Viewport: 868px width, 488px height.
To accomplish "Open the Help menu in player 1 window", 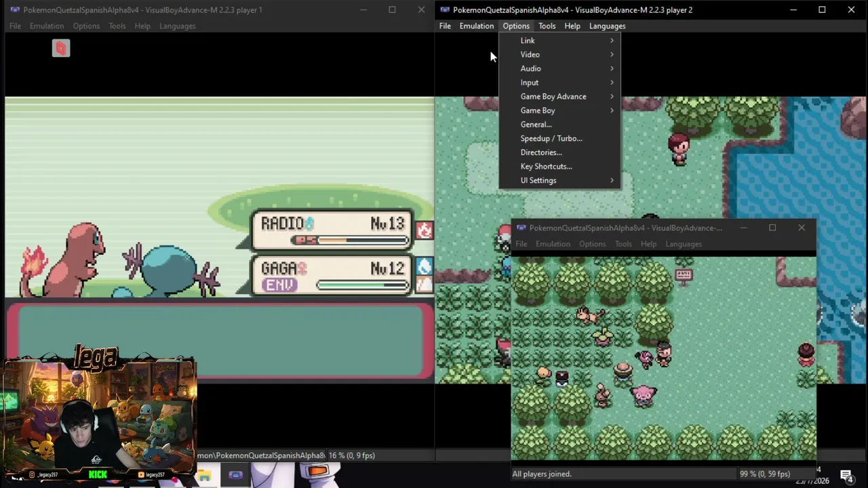I will 142,26.
